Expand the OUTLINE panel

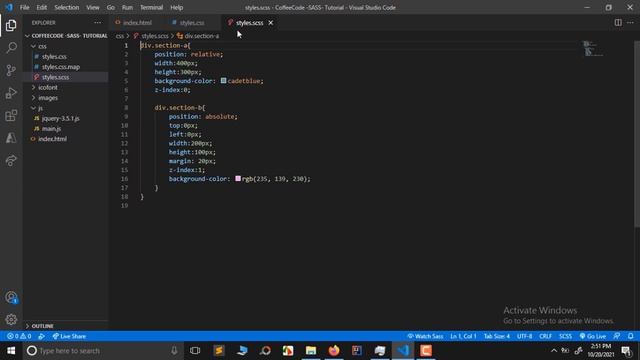pyautogui.click(x=66, y=326)
